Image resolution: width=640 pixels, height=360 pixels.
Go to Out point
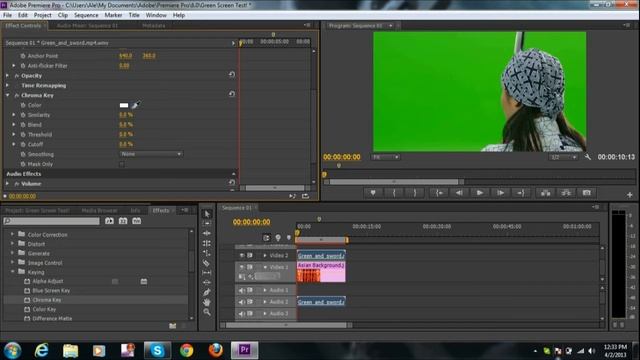[x=521, y=193]
